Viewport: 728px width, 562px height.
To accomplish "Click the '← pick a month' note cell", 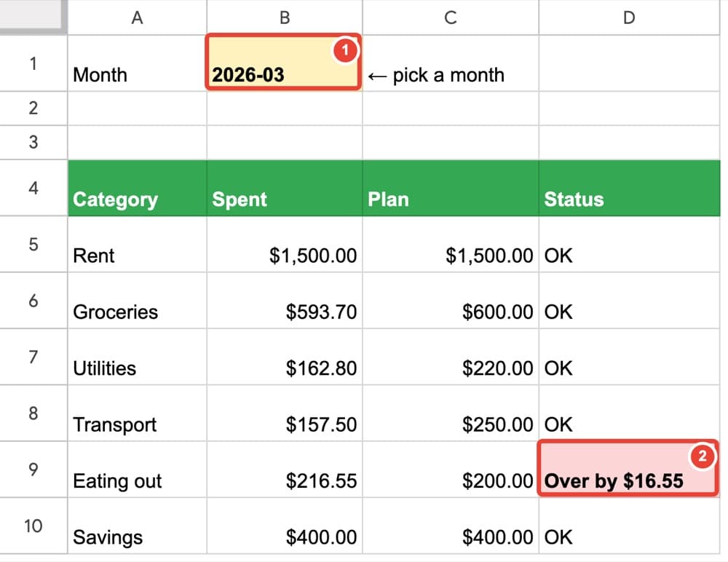I will coord(451,63).
